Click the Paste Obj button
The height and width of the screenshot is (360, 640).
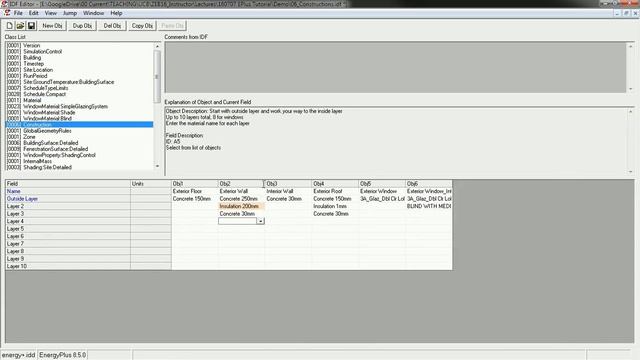click(172, 26)
